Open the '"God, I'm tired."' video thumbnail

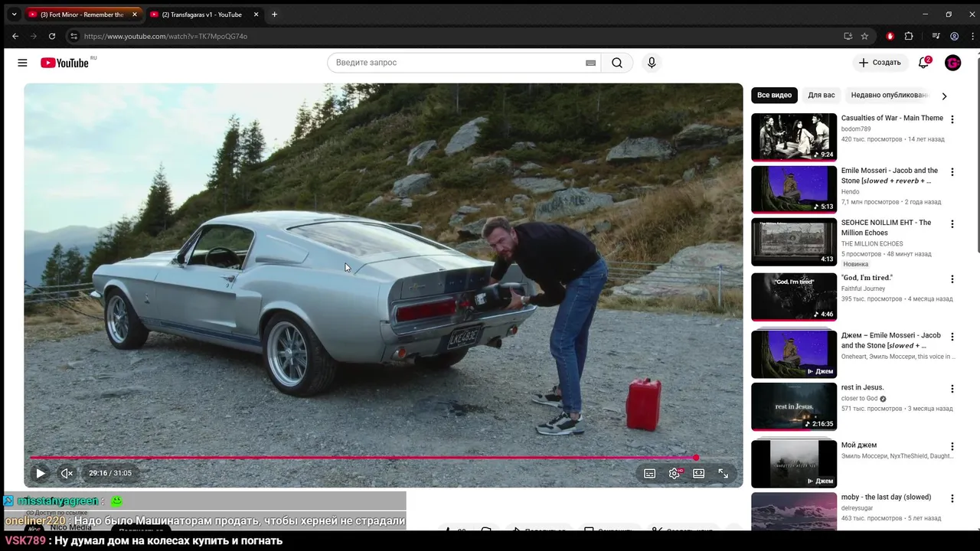tap(794, 296)
